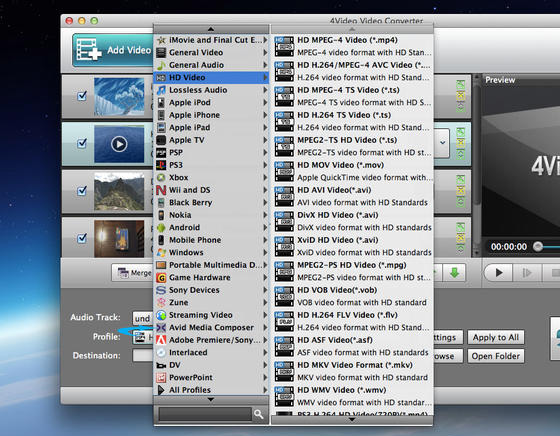Choose XviD HD Video (*.avi) format

point(352,246)
